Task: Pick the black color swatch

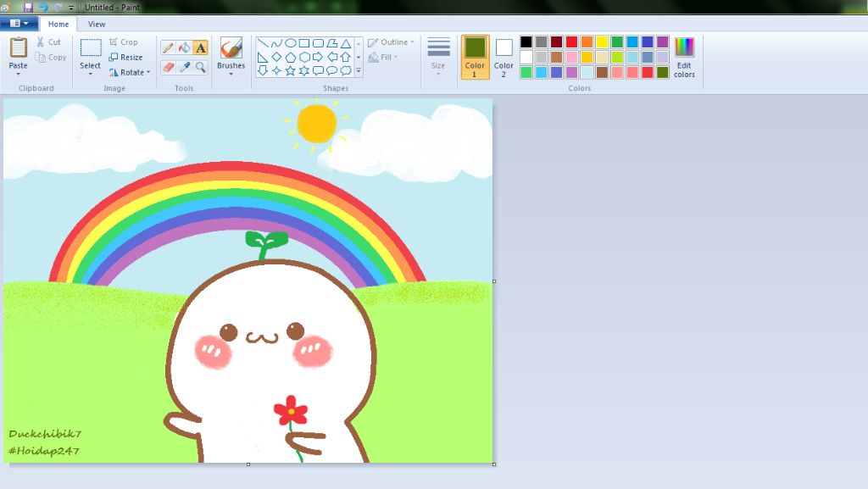Action: [x=526, y=42]
